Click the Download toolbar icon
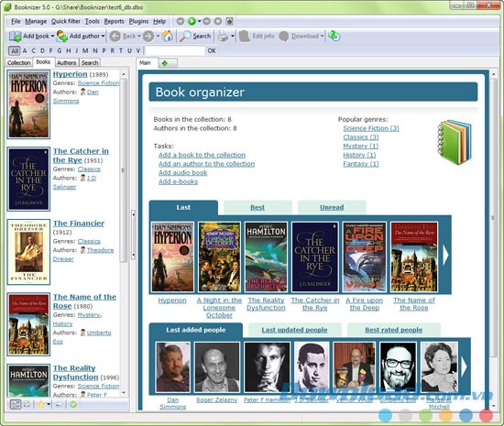The image size is (504, 426). (284, 36)
